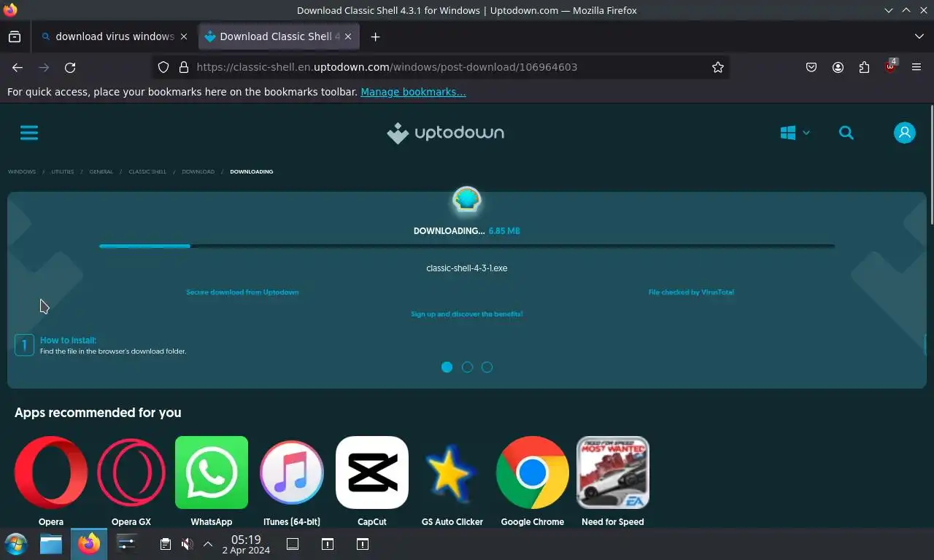Screen dimensions: 934x560
Task: Select the second carousel dot
Action: click(467, 367)
